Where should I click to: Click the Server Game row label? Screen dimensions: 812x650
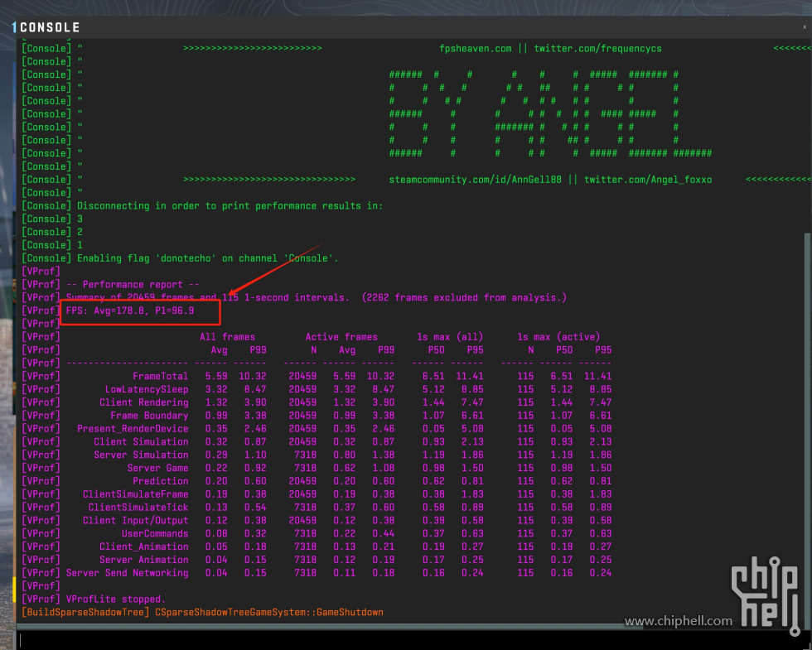(x=158, y=468)
